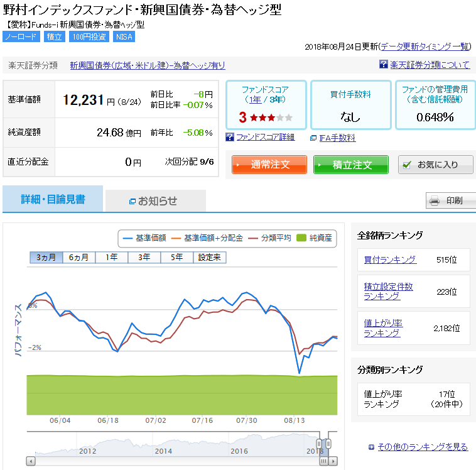Click the question mark icon beside ファンドスコア詳細
The height and width of the screenshot is (470, 476).
click(x=230, y=137)
